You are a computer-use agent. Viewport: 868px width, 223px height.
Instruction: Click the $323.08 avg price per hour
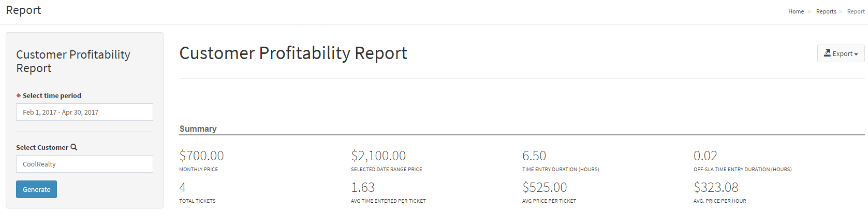click(716, 187)
